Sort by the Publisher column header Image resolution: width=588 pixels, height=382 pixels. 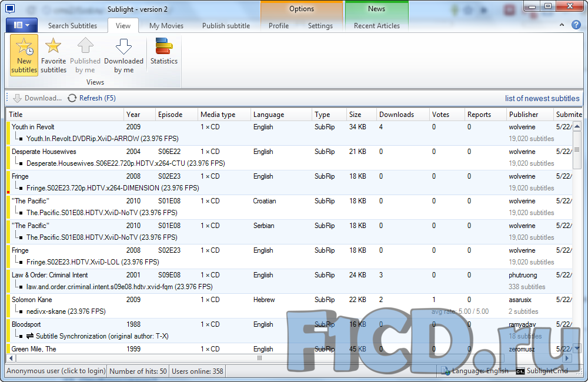click(x=530, y=115)
